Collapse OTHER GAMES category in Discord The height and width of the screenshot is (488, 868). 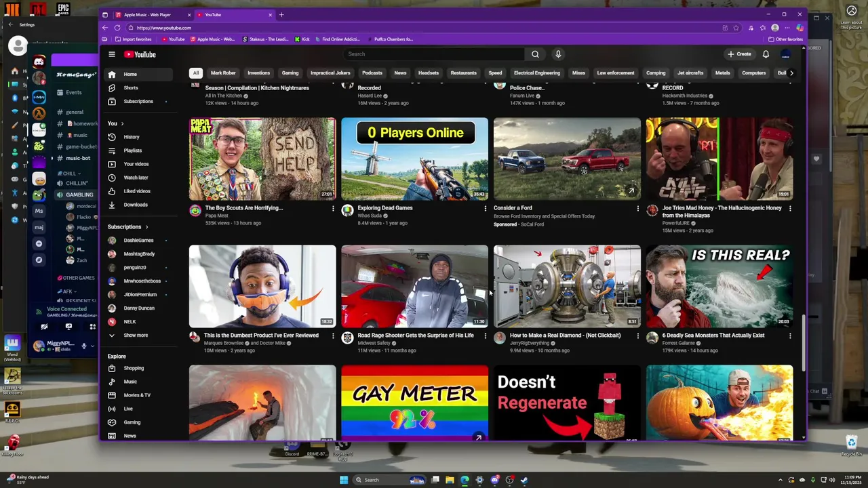click(x=76, y=278)
